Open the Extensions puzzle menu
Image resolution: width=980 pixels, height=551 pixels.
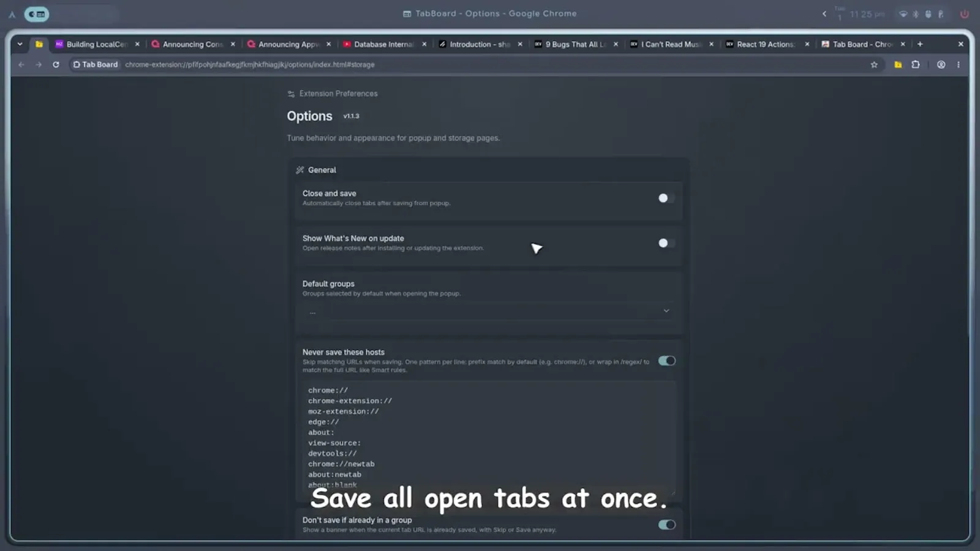coord(916,64)
